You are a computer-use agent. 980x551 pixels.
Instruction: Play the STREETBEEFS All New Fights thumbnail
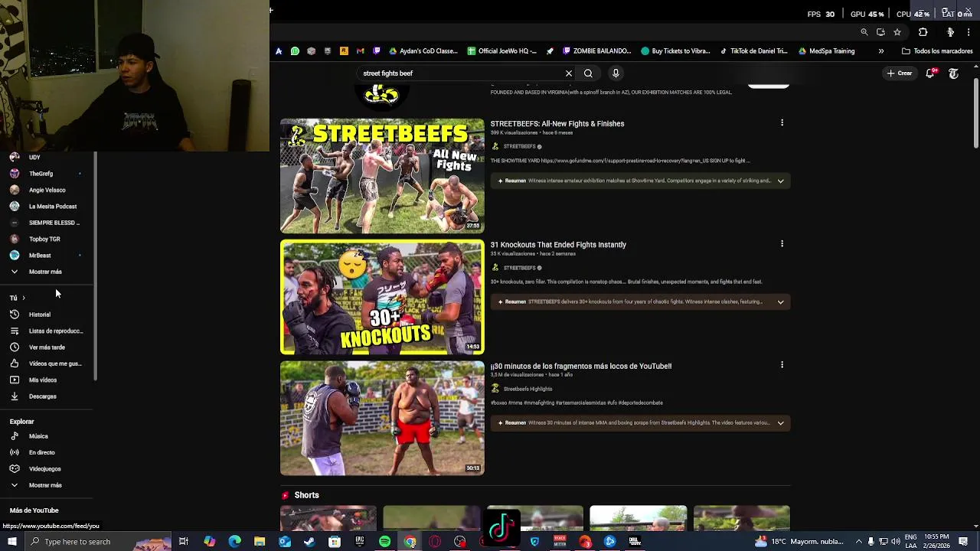coord(382,176)
